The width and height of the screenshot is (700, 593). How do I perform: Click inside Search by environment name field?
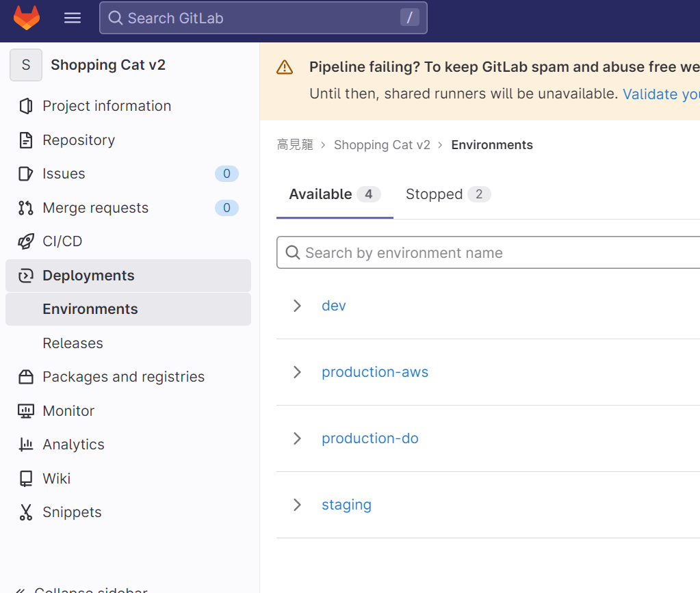click(x=489, y=252)
